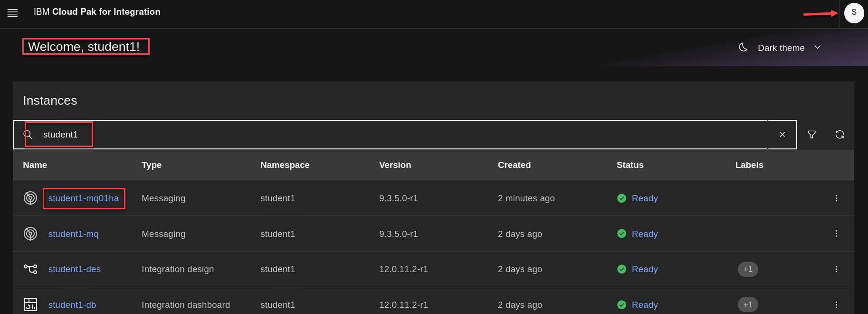The height and width of the screenshot is (314, 868).
Task: Open the hamburger navigation menu
Action: [13, 13]
